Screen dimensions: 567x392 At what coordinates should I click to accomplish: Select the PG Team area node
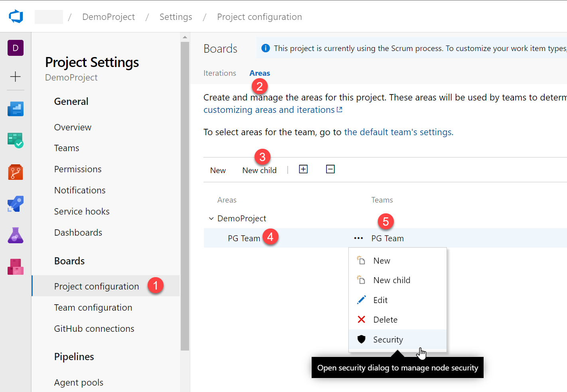[x=244, y=238]
